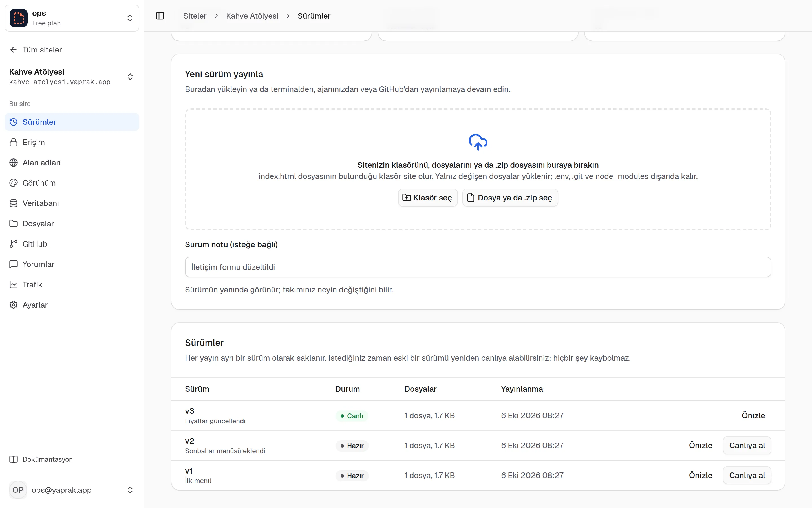Click the OP user avatar
The height and width of the screenshot is (508, 812).
(x=18, y=490)
